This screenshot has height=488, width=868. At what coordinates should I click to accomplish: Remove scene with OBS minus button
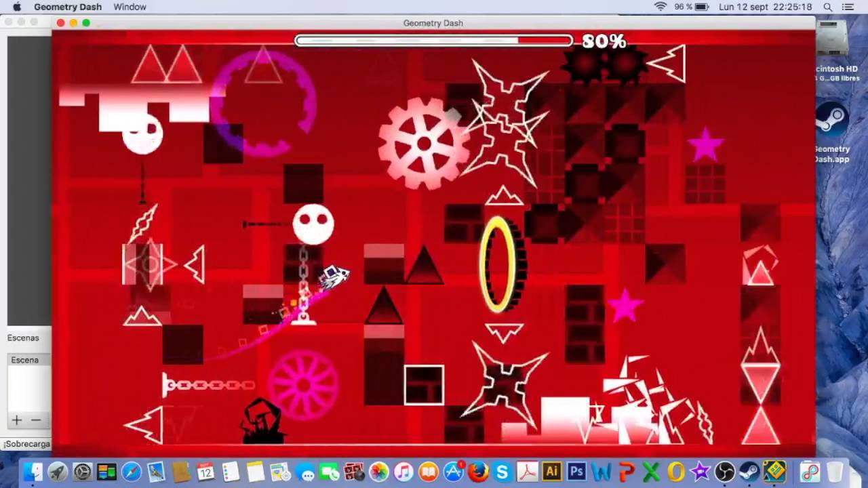coord(36,420)
